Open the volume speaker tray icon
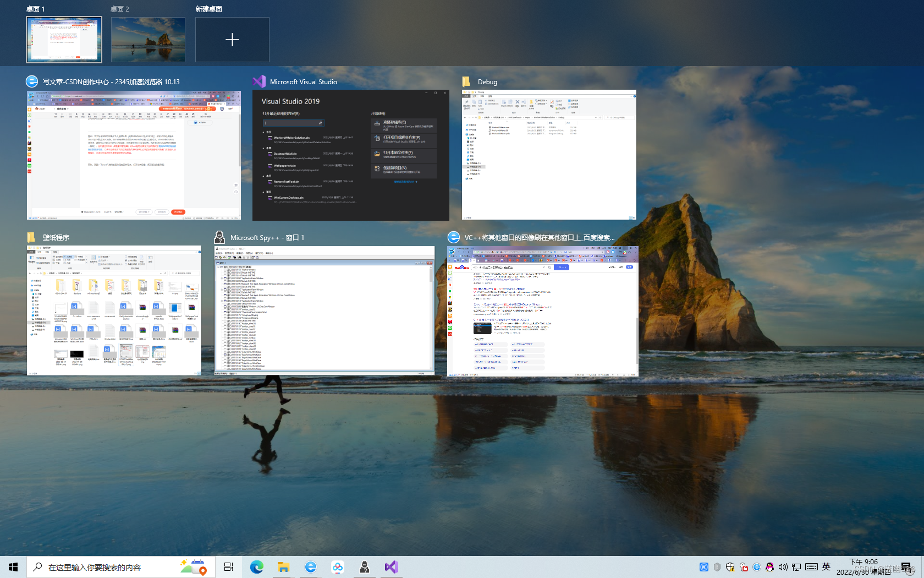 pos(783,567)
